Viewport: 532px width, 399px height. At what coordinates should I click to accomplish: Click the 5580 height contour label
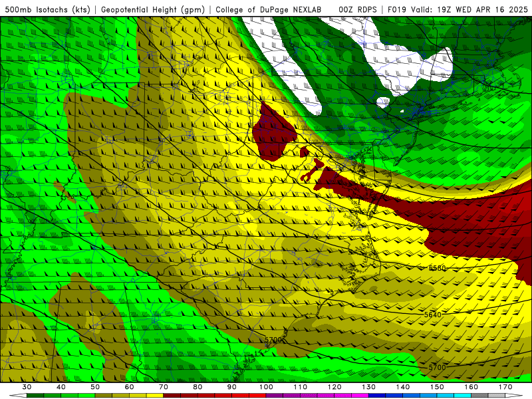[x=438, y=268]
